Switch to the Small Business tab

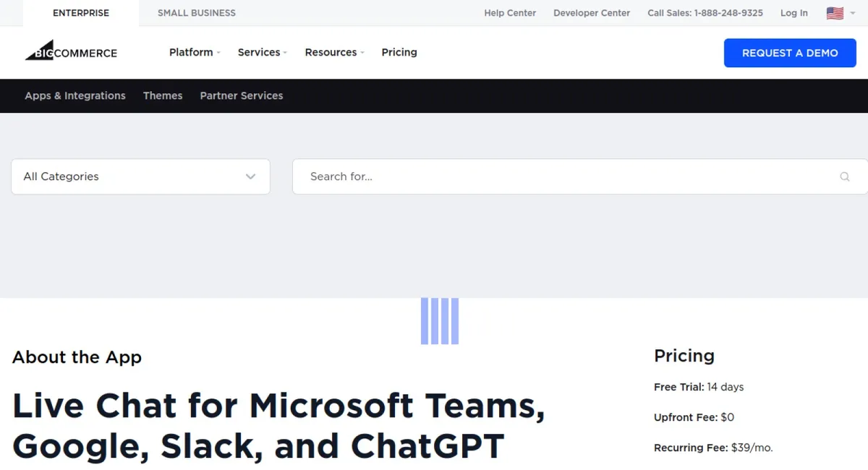tap(197, 13)
